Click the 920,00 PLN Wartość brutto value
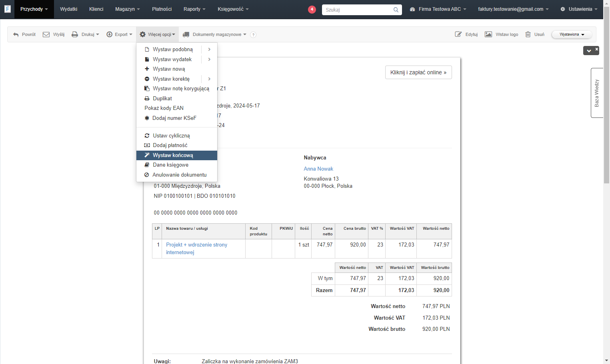 pyautogui.click(x=436, y=329)
